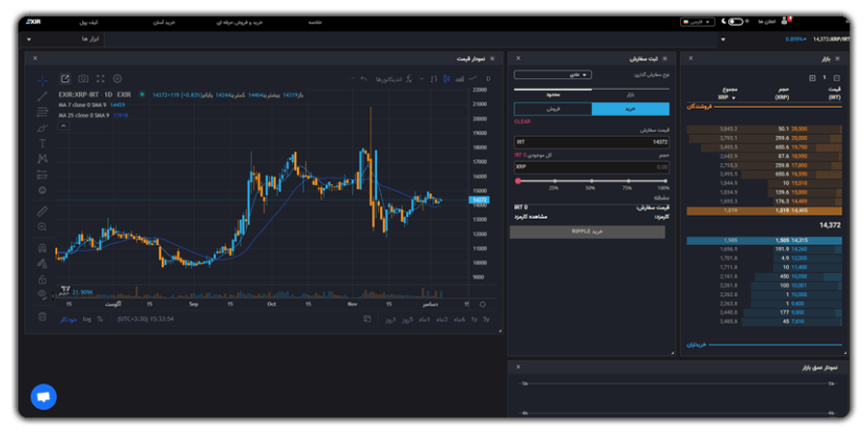The width and height of the screenshot is (868, 434).
Task: Open the indicator templates dropdown arrow
Action: 421,79
